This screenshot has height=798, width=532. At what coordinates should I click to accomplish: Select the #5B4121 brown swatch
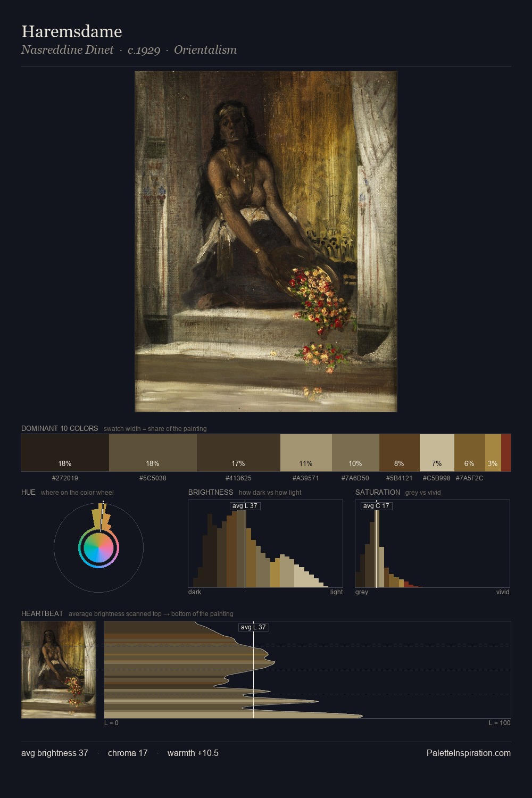point(400,453)
